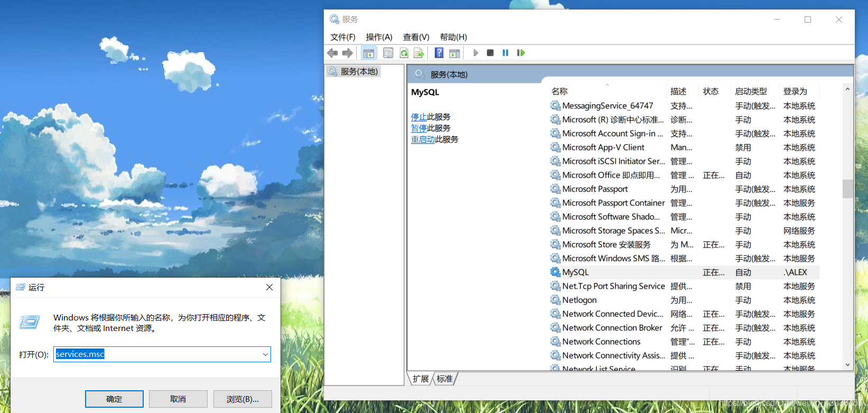Image resolution: width=868 pixels, height=413 pixels.
Task: Select Network Connectivity Assis... row
Action: pyautogui.click(x=684, y=355)
